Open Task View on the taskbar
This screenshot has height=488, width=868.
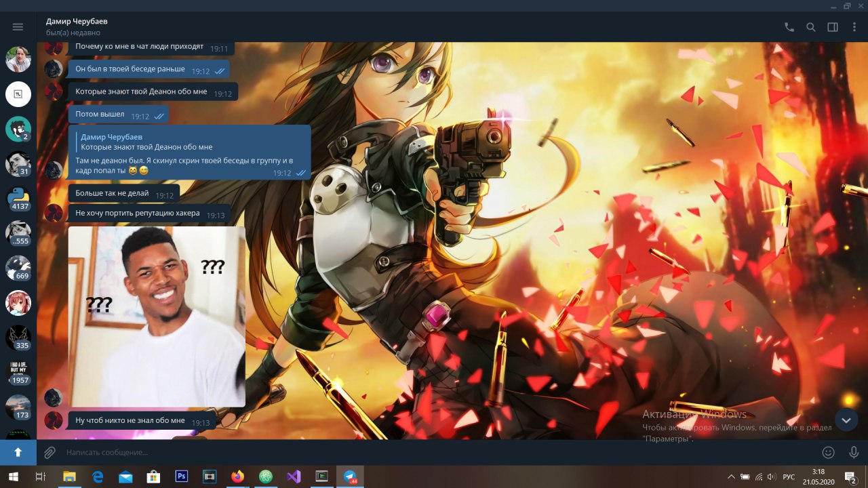pos(40,476)
